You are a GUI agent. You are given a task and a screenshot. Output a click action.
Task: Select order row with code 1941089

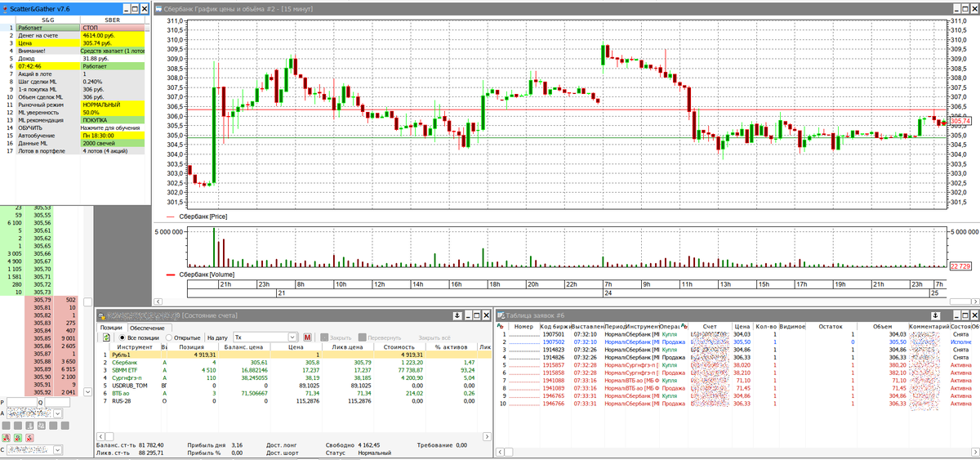[x=737, y=388]
